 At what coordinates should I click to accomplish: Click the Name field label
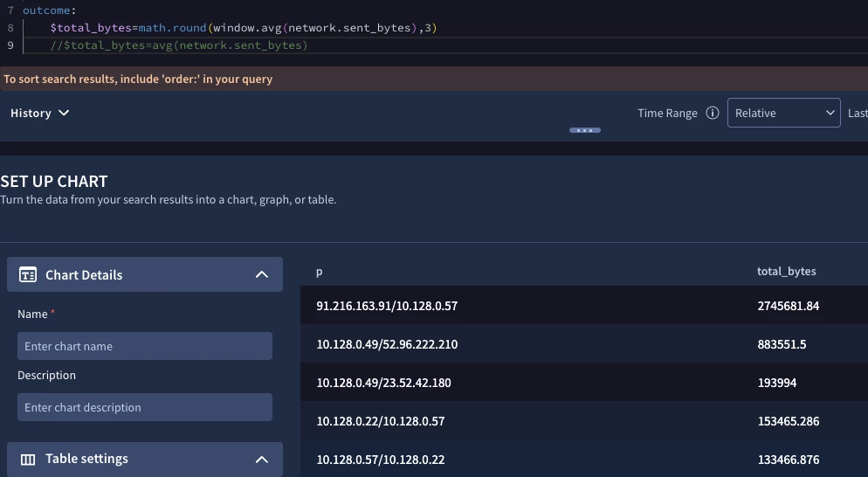32,315
